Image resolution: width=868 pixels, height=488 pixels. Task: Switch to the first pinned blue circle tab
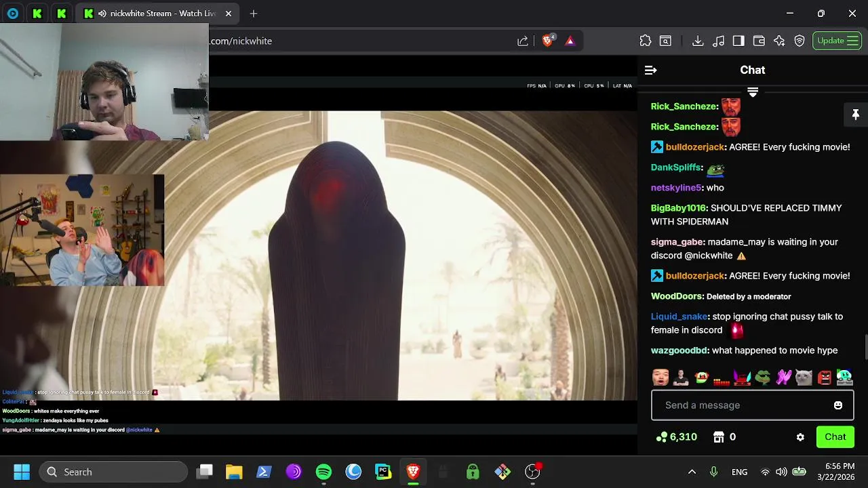(x=13, y=14)
